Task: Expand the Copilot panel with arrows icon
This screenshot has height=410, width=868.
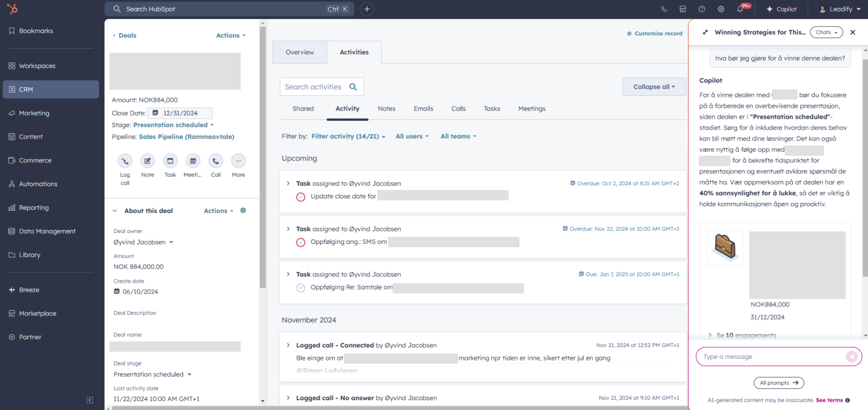Action: 705,32
